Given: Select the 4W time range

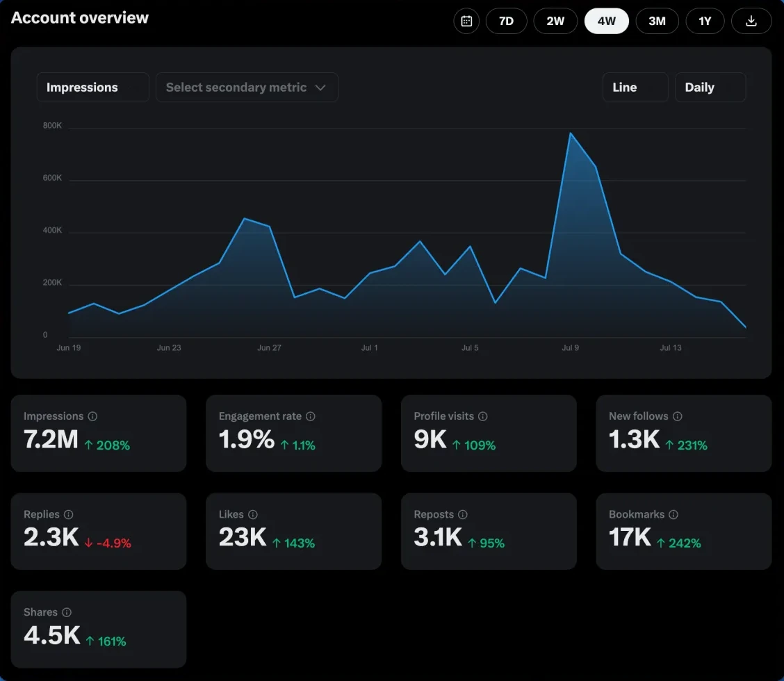Looking at the screenshot, I should (x=607, y=21).
